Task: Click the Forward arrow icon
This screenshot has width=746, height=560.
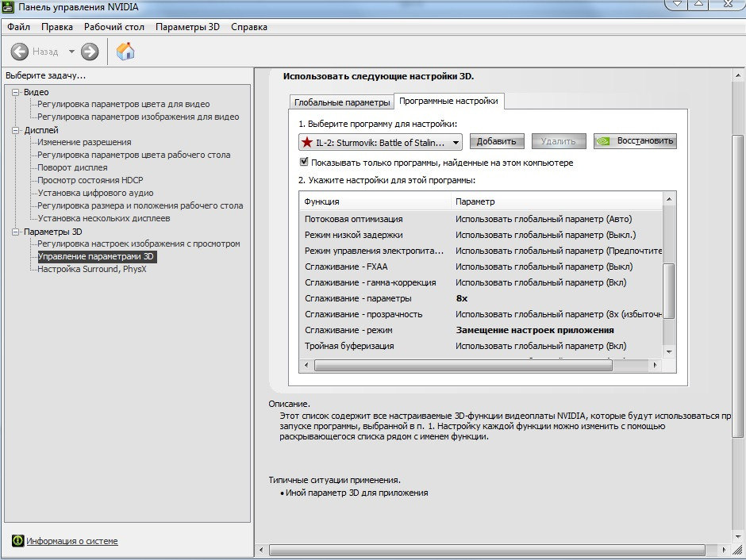Action: 90,52
